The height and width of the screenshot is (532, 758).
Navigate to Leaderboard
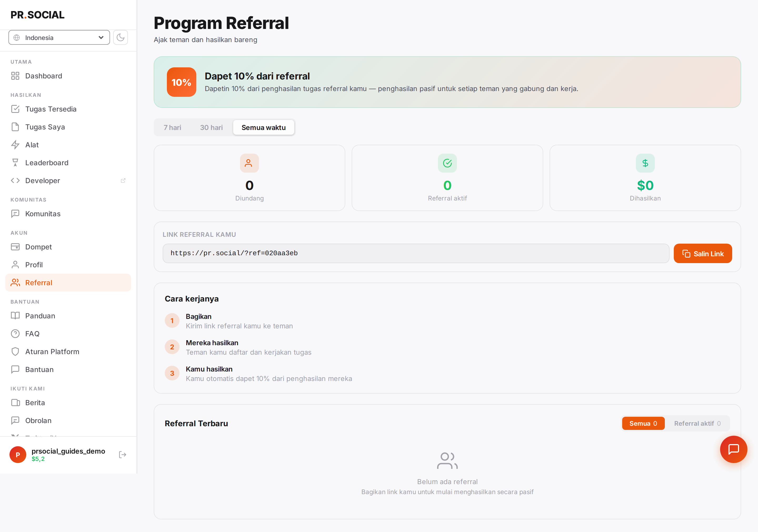(68, 162)
